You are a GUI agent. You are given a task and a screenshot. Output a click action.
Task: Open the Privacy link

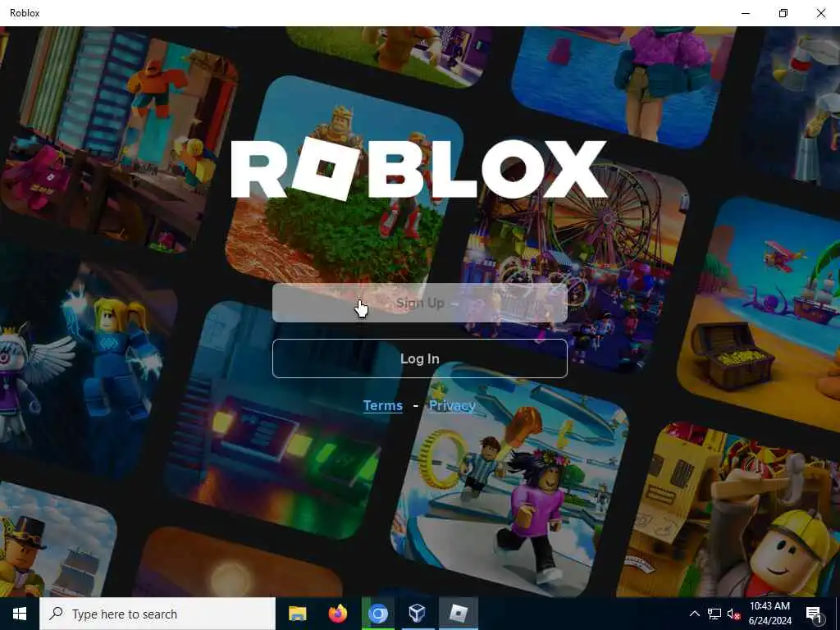[x=452, y=405]
